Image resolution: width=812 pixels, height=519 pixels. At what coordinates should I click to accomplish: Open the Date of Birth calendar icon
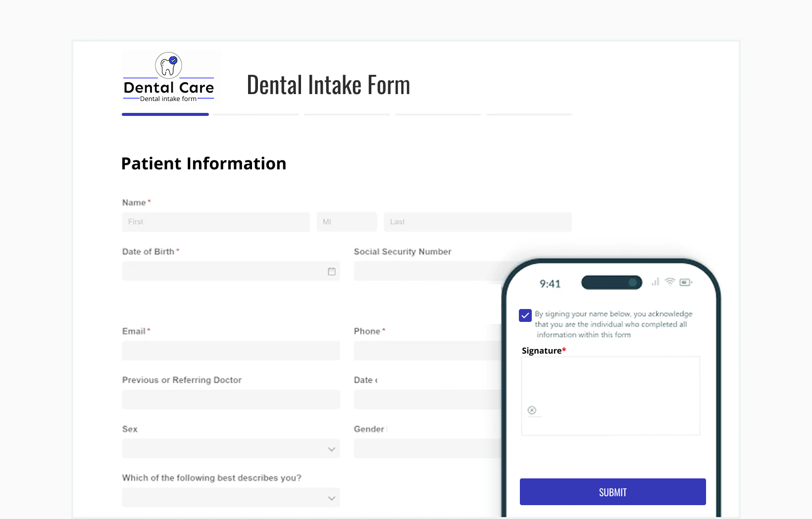coord(331,271)
